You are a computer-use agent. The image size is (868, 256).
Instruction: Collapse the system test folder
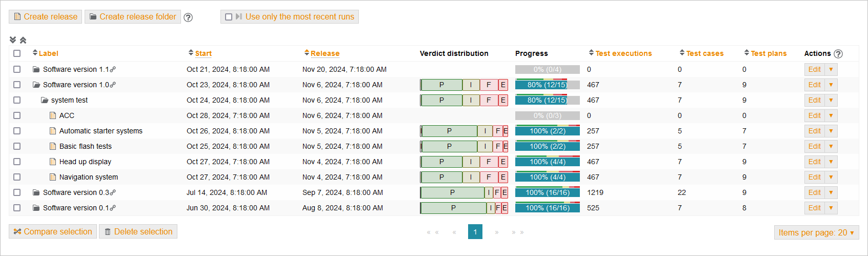point(45,100)
